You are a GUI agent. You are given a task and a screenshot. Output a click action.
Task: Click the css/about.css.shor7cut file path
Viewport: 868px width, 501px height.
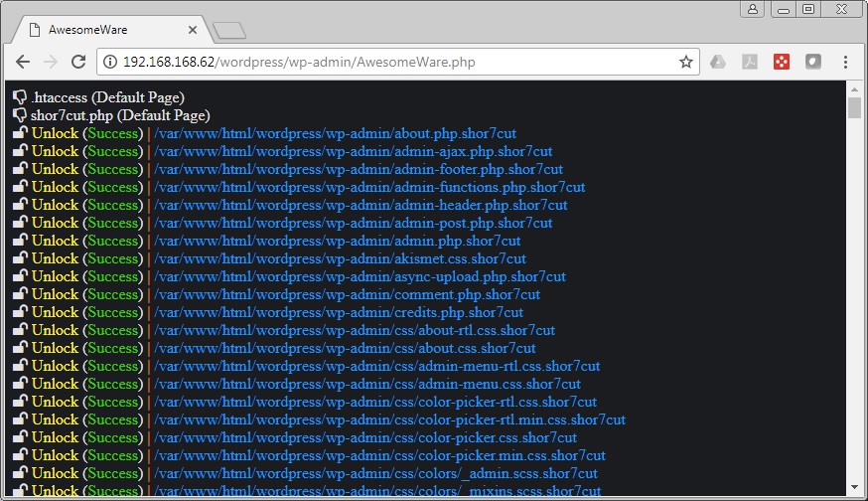[345, 348]
